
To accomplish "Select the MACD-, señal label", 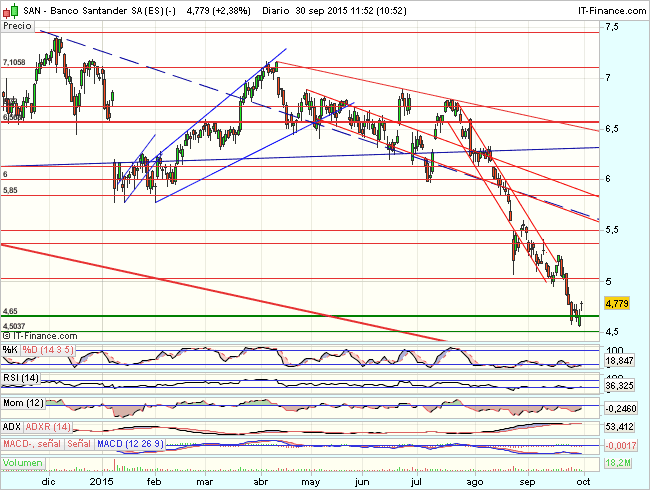I will (32, 444).
